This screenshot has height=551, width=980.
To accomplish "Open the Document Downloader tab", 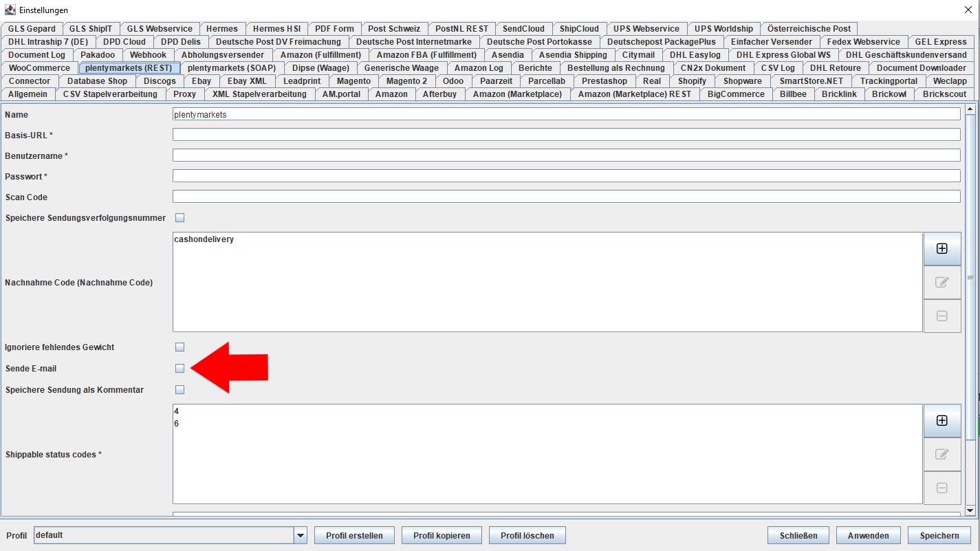I will pyautogui.click(x=921, y=68).
